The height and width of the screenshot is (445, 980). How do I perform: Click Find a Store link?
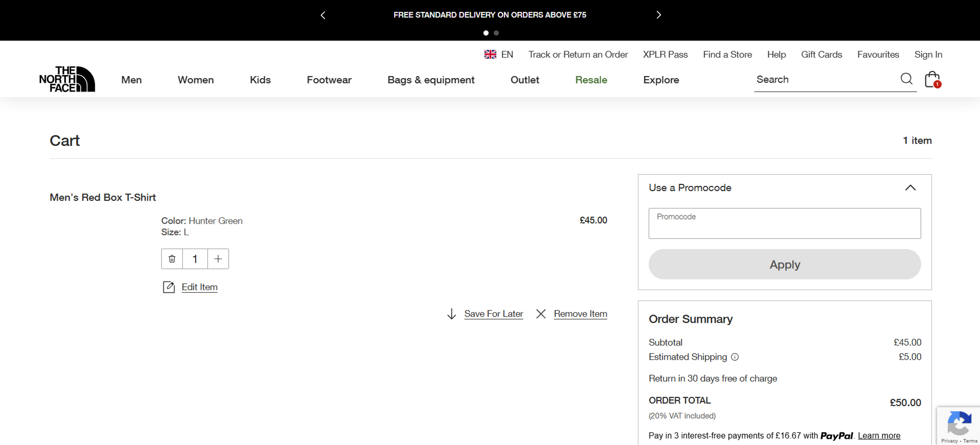click(x=727, y=54)
